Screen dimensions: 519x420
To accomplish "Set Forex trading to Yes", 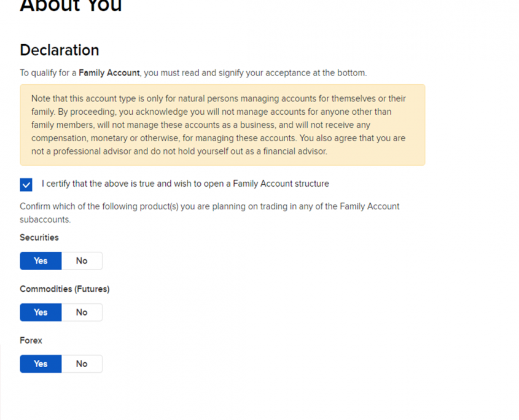I will [41, 364].
